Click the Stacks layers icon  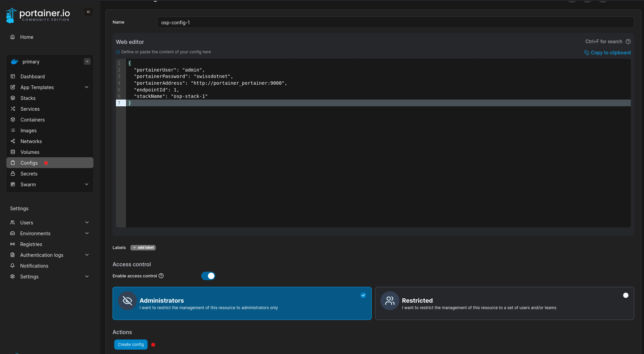13,98
